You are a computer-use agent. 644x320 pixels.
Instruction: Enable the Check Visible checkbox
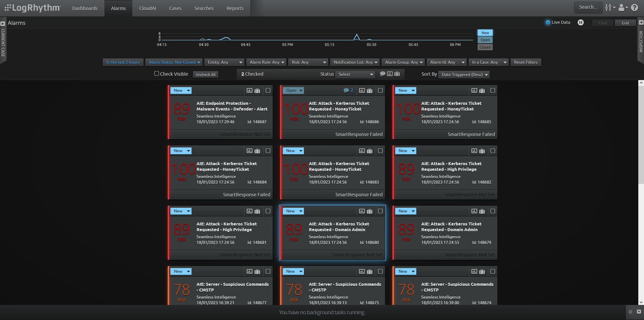pos(156,73)
